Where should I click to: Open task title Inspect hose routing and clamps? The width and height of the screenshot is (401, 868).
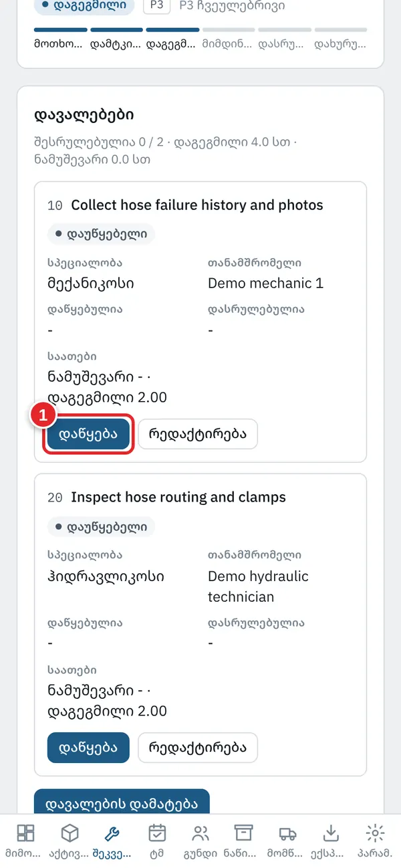[x=178, y=498]
